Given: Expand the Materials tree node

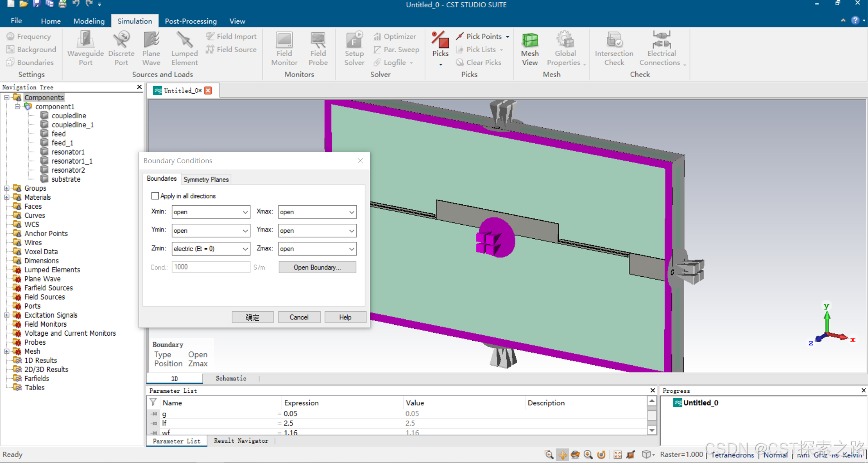Looking at the screenshot, I should point(7,197).
